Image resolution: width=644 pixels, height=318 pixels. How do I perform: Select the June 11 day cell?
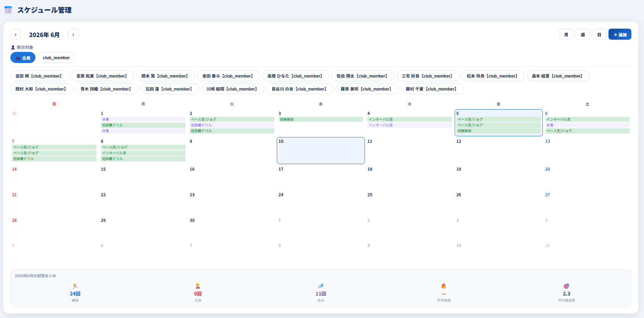pyautogui.click(x=410, y=150)
